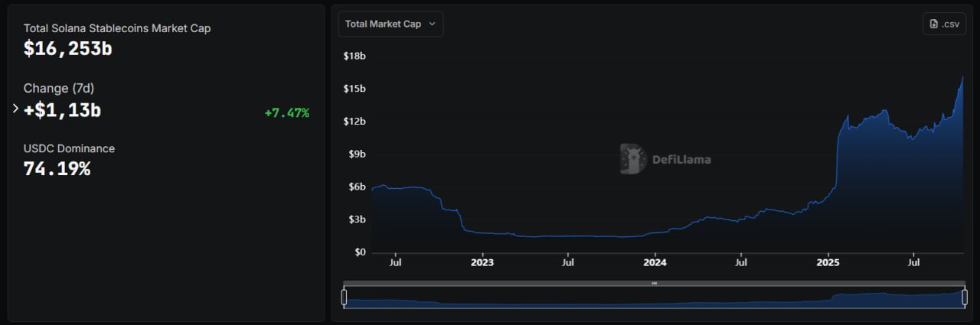Open the Total Market Cap dropdown

click(390, 24)
